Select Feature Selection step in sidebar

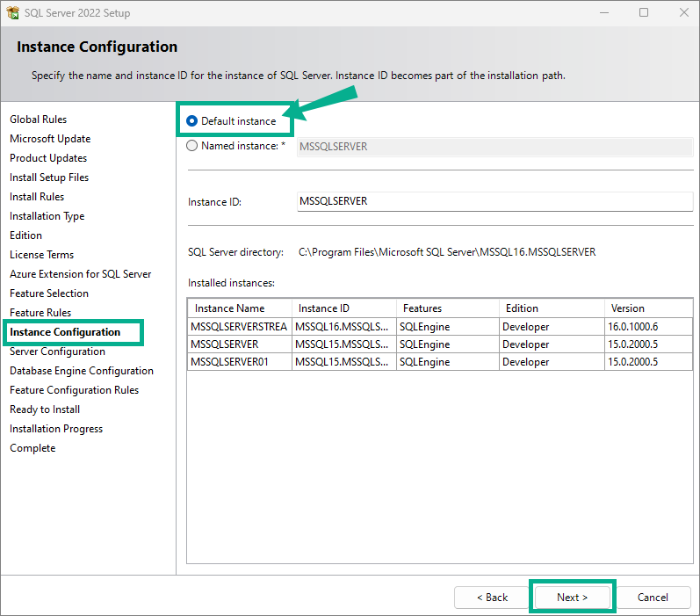[49, 294]
